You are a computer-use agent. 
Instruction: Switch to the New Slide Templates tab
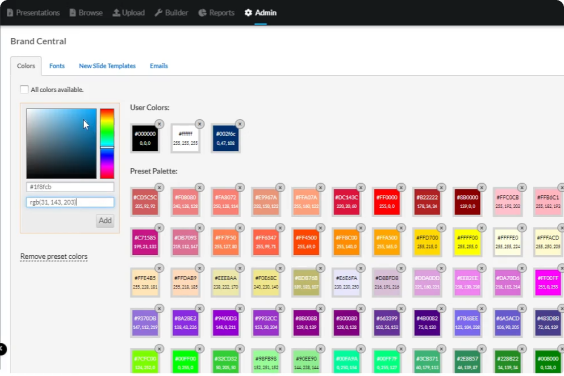pos(107,66)
